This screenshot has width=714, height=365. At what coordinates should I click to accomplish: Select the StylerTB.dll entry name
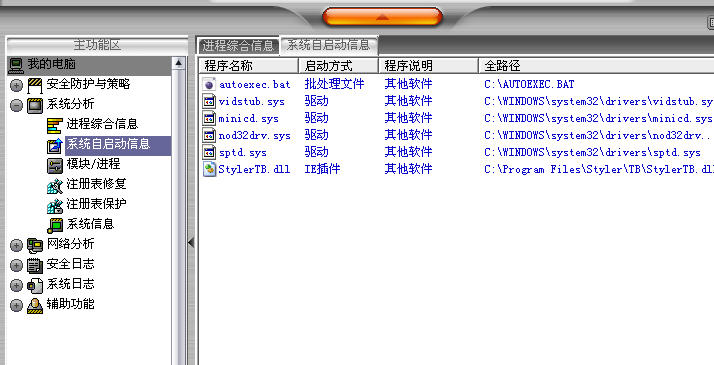(254, 169)
